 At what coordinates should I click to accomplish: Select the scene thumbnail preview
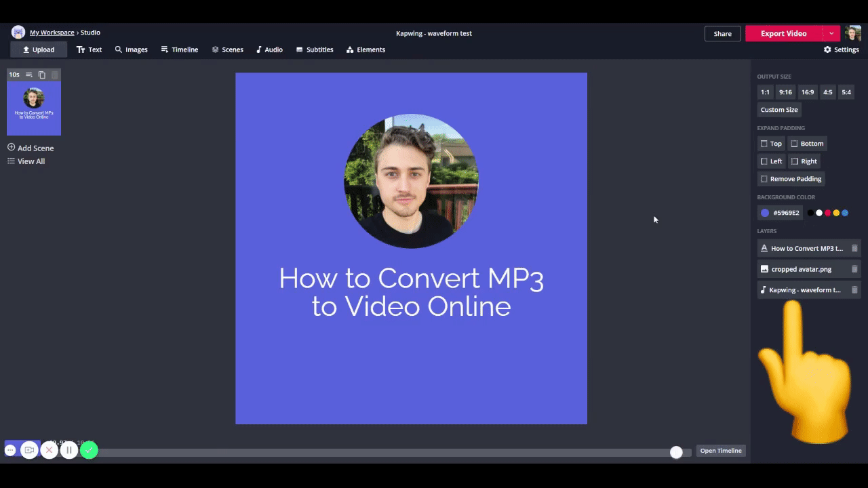point(34,108)
